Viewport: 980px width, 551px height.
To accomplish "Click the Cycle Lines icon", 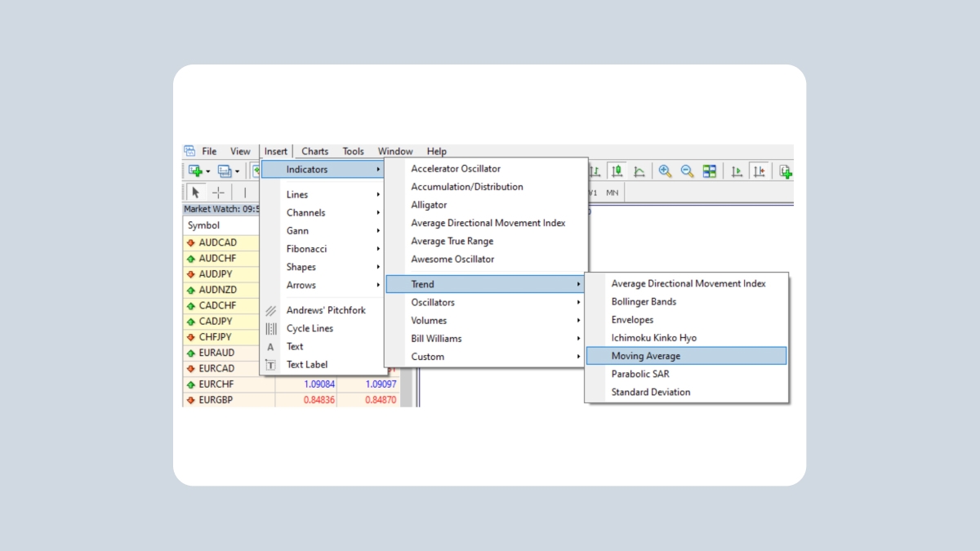I will click(x=271, y=328).
